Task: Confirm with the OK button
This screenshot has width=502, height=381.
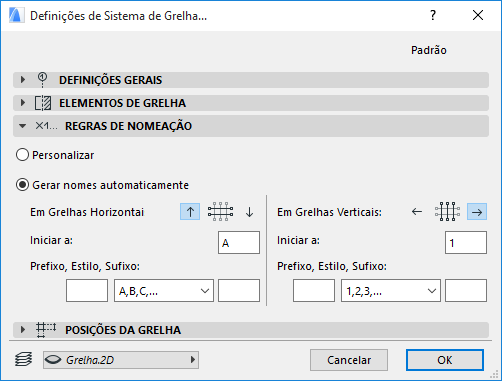Action: point(445,360)
